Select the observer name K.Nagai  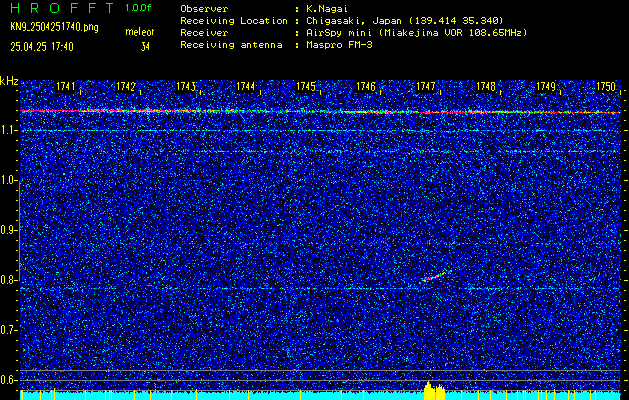click(327, 8)
